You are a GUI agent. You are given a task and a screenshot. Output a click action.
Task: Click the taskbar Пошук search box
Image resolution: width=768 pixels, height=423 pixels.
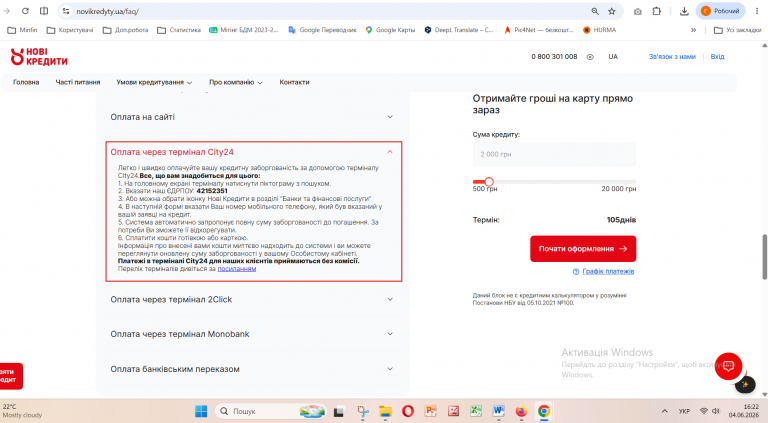pos(270,411)
